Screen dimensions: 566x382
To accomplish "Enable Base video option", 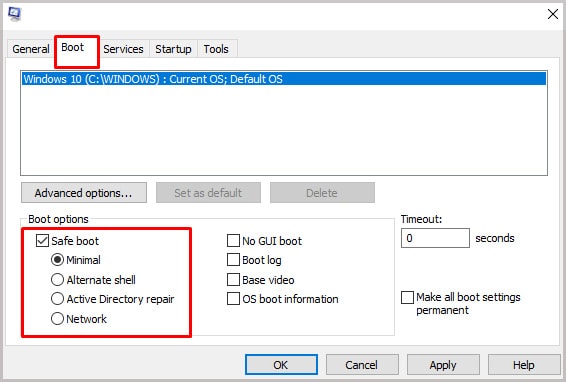I will [233, 279].
